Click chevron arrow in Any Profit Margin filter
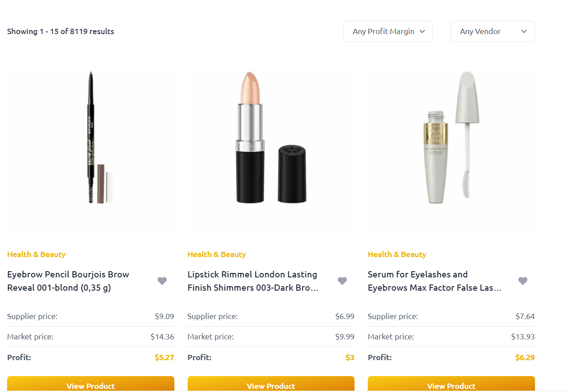This screenshot has width=570, height=392. [x=422, y=31]
